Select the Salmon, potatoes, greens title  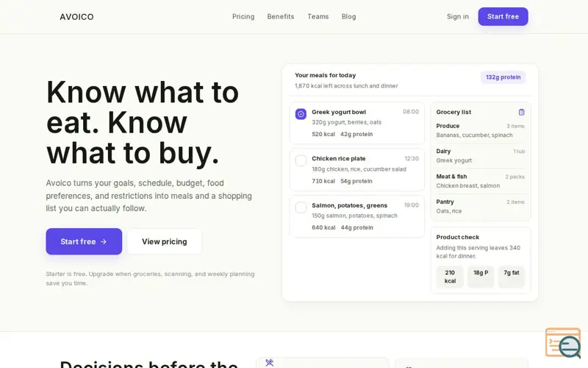tap(350, 205)
